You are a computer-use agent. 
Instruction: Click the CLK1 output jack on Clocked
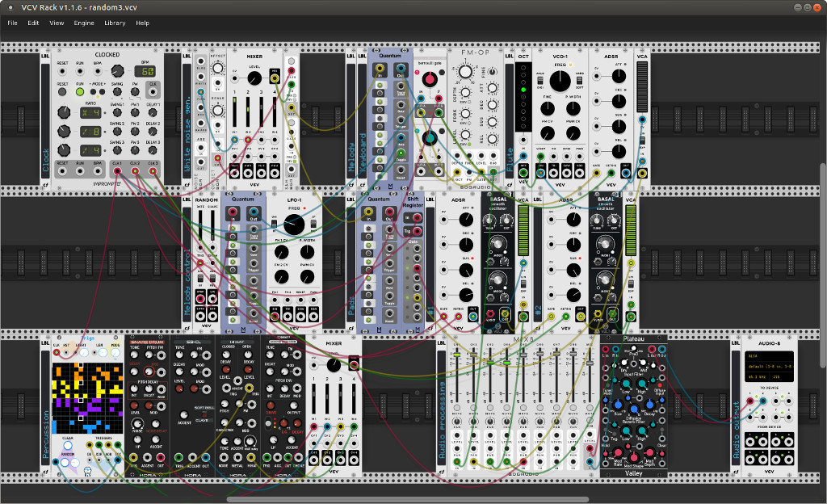click(x=117, y=171)
